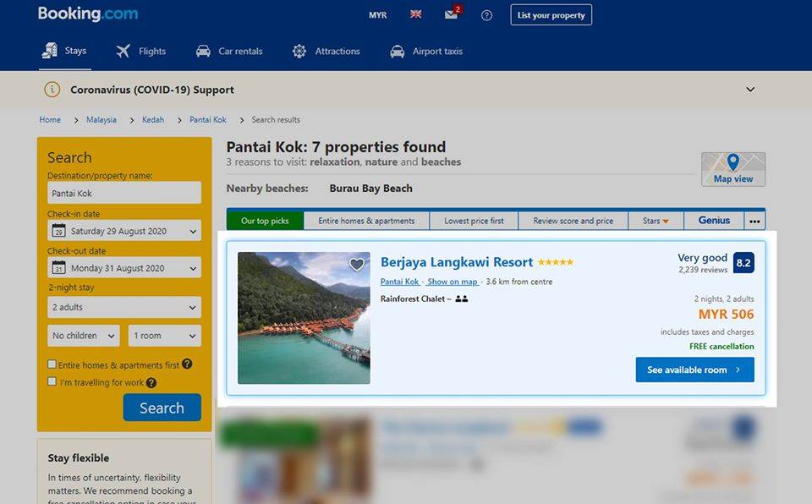Open the notifications envelope icon

coord(452,14)
